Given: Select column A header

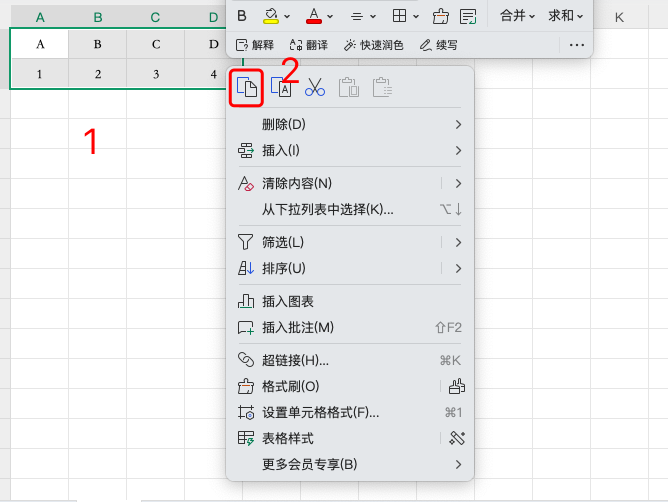Looking at the screenshot, I should (40, 17).
